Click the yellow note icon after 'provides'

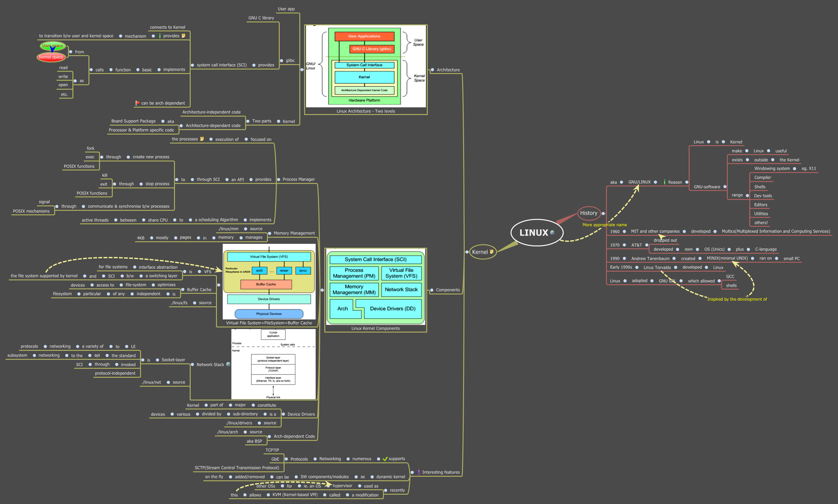[183, 36]
